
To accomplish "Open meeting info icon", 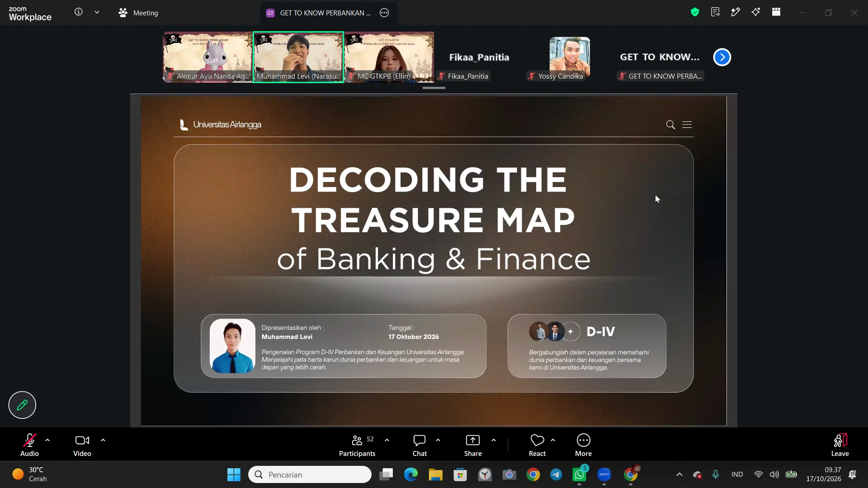I will point(79,12).
